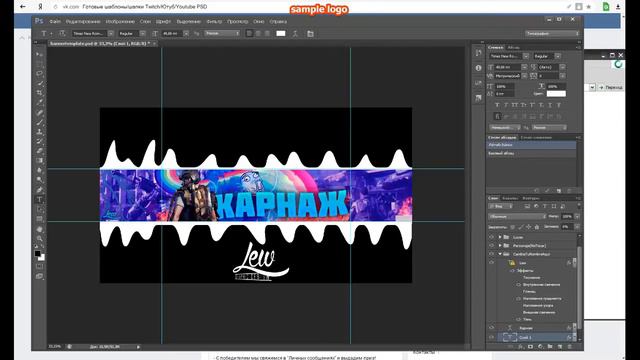The image size is (640, 360).
Task: Click the foreground color swatch in toolbar
Action: 38,253
